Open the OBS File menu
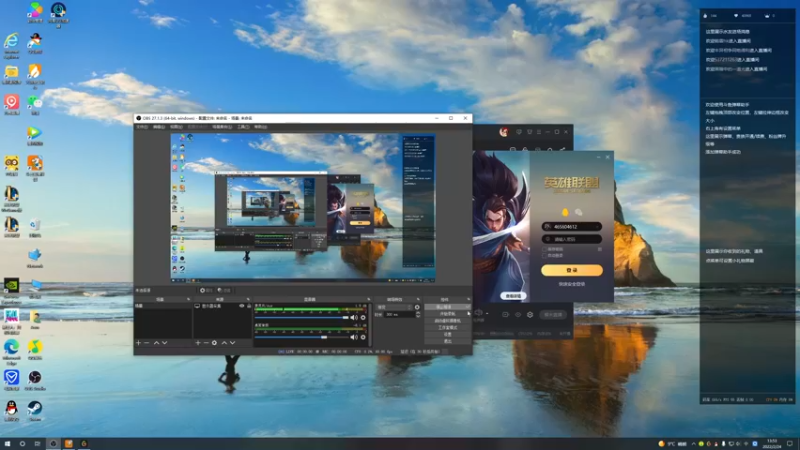The height and width of the screenshot is (450, 800). tap(142, 127)
